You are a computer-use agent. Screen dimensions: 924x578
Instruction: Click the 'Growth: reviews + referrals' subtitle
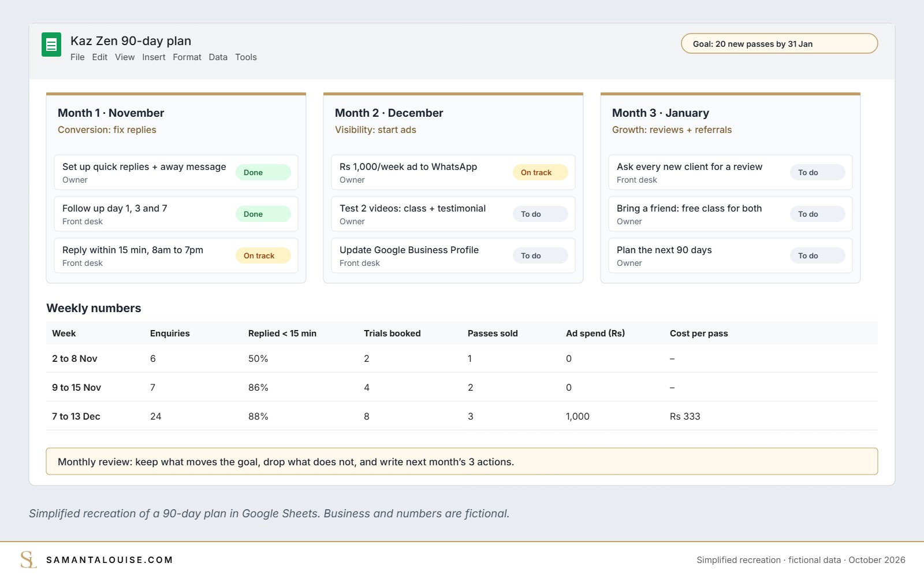(672, 130)
